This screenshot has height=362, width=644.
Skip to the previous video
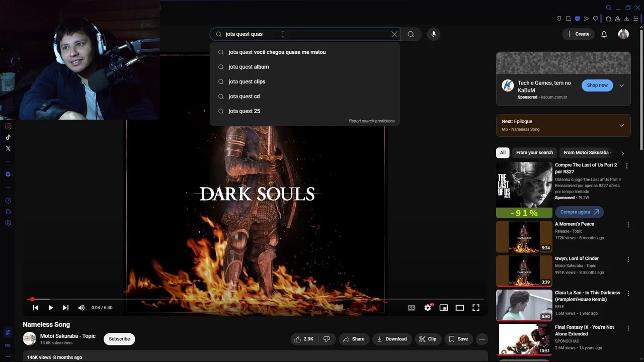[x=35, y=308]
